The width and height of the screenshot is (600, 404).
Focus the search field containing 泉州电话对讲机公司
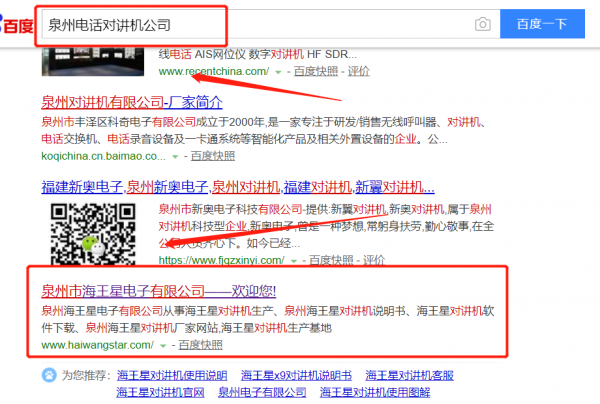[x=250, y=24]
